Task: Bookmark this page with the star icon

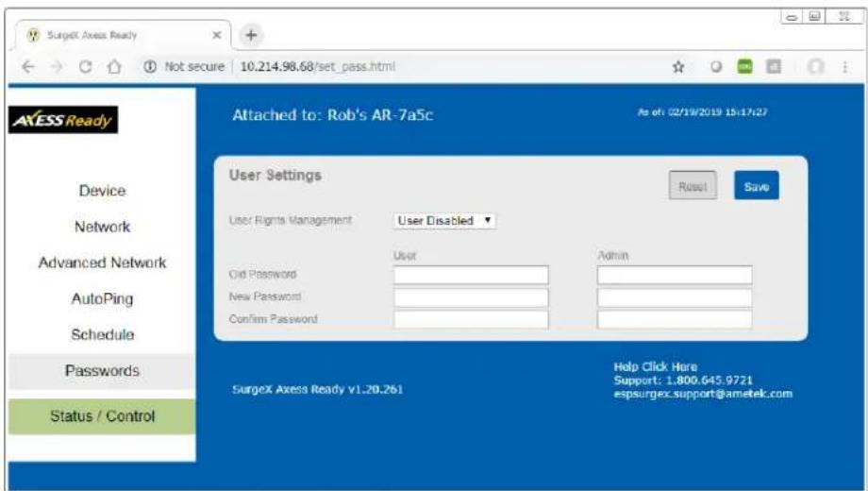Action: [678, 67]
